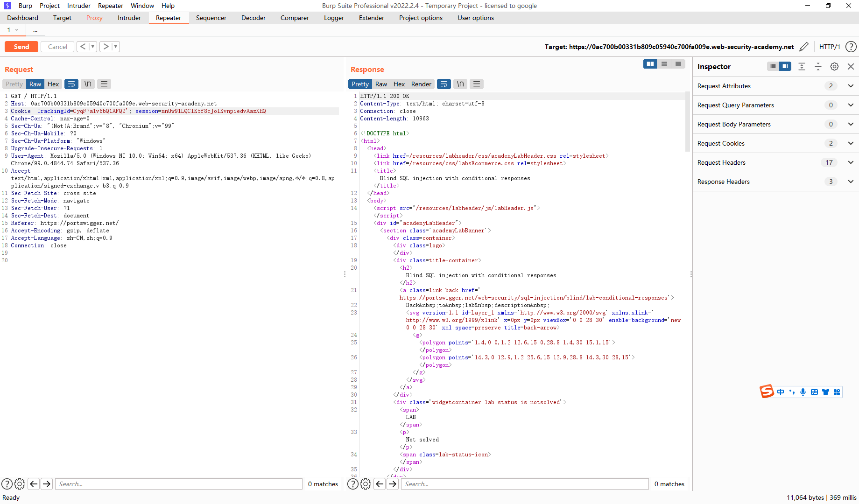Open the Project options tab
The width and height of the screenshot is (859, 504).
point(421,18)
